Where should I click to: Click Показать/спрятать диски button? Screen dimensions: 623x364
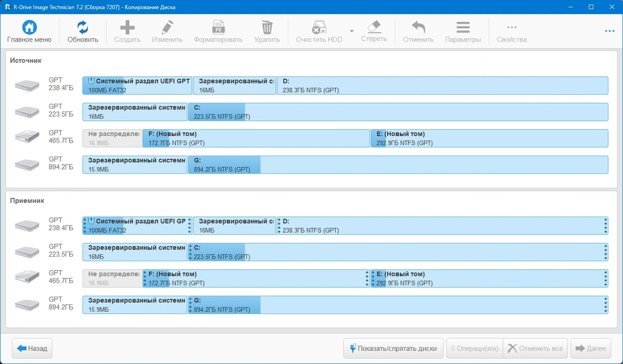click(x=393, y=348)
